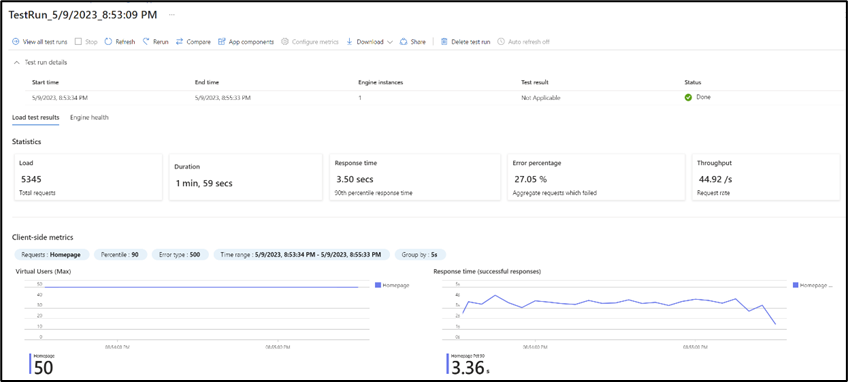Click the Not Applicable test result value
The width and height of the screenshot is (848, 382).
tap(541, 98)
